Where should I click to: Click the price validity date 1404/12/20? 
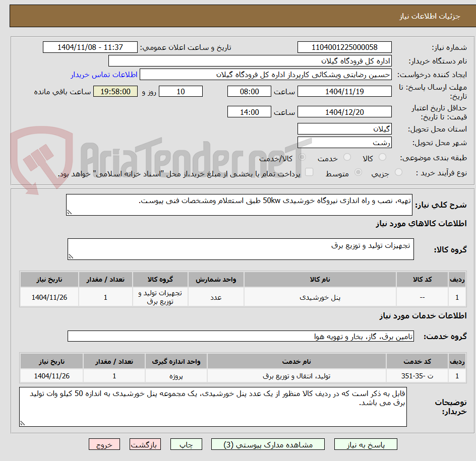(344, 112)
